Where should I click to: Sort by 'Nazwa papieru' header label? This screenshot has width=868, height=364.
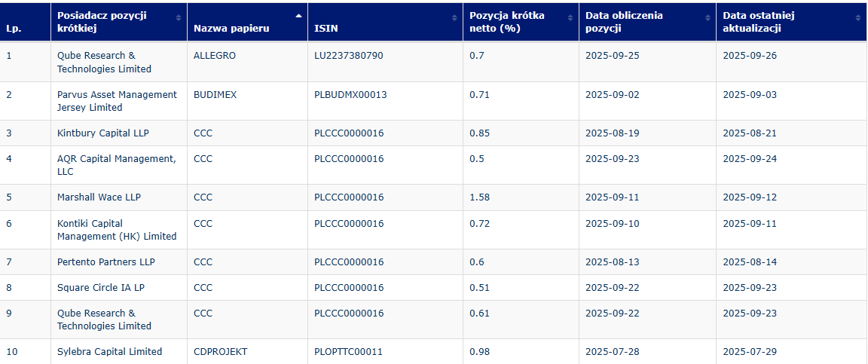(231, 29)
